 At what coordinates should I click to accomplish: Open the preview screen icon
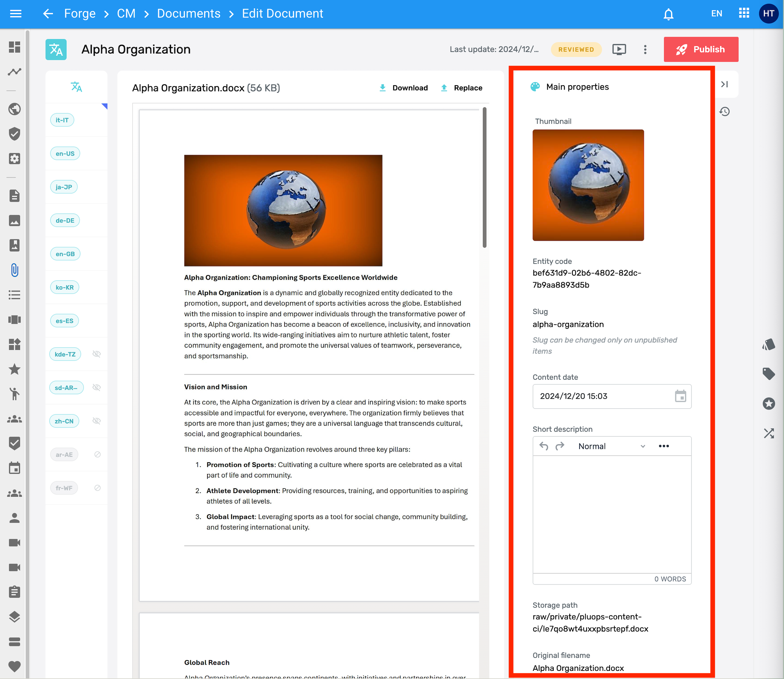coord(619,50)
